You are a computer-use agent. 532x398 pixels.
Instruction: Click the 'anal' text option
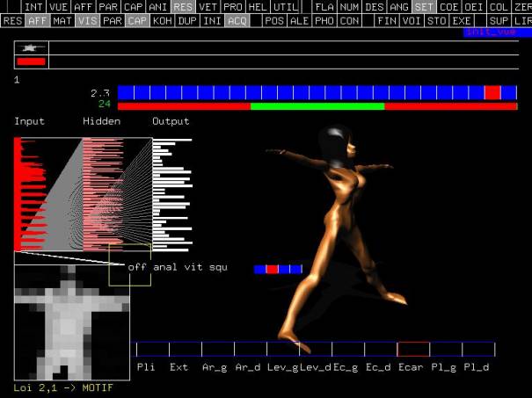click(164, 267)
